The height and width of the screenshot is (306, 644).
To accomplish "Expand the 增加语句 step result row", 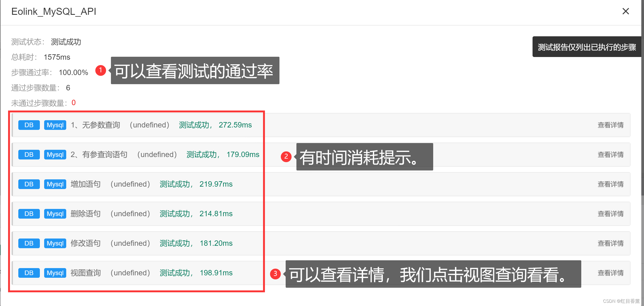I will [86, 184].
